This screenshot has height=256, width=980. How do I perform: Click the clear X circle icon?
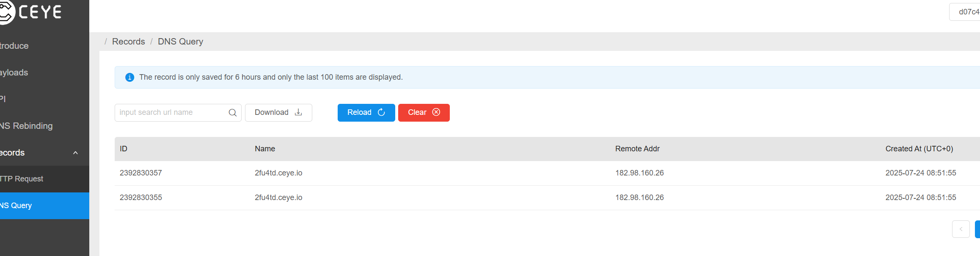(x=436, y=112)
